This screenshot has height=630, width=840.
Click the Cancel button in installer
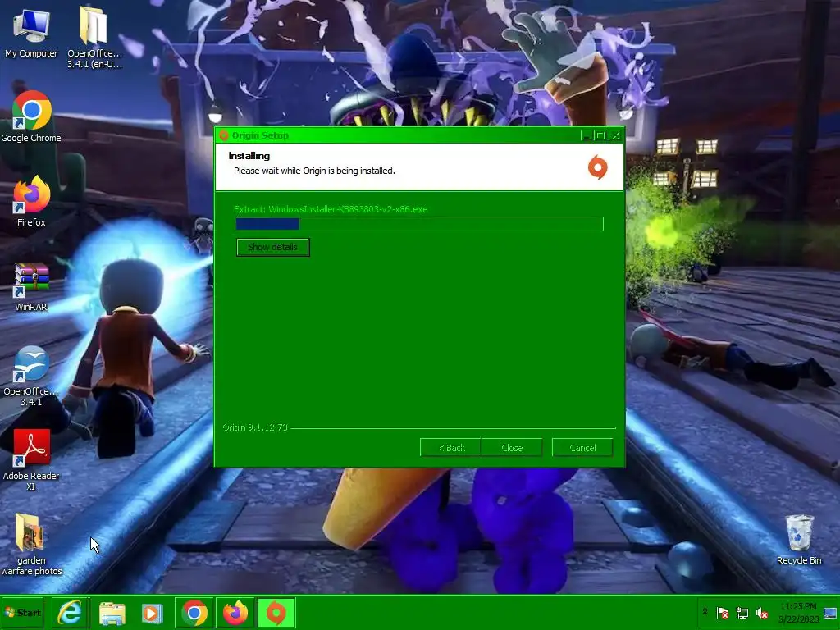[x=582, y=448]
